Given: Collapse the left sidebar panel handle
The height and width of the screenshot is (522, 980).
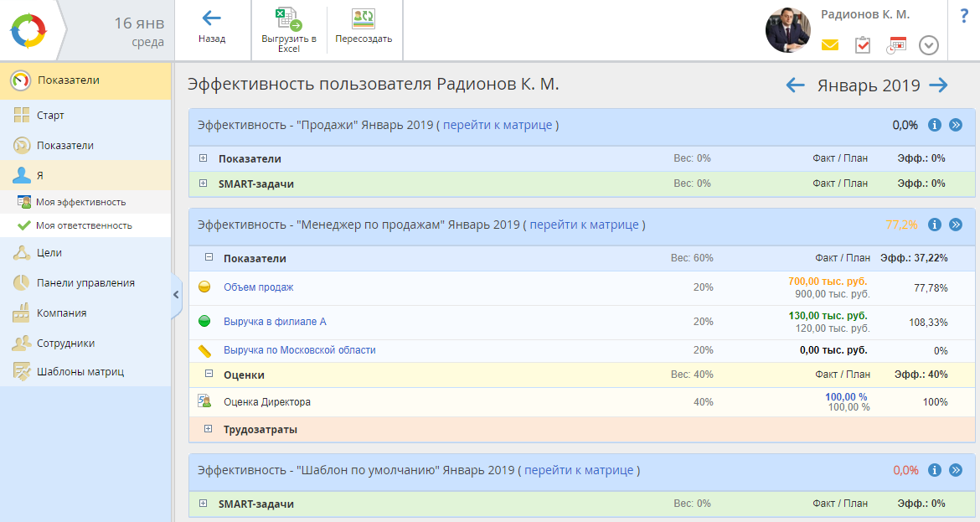Looking at the screenshot, I should (x=176, y=294).
